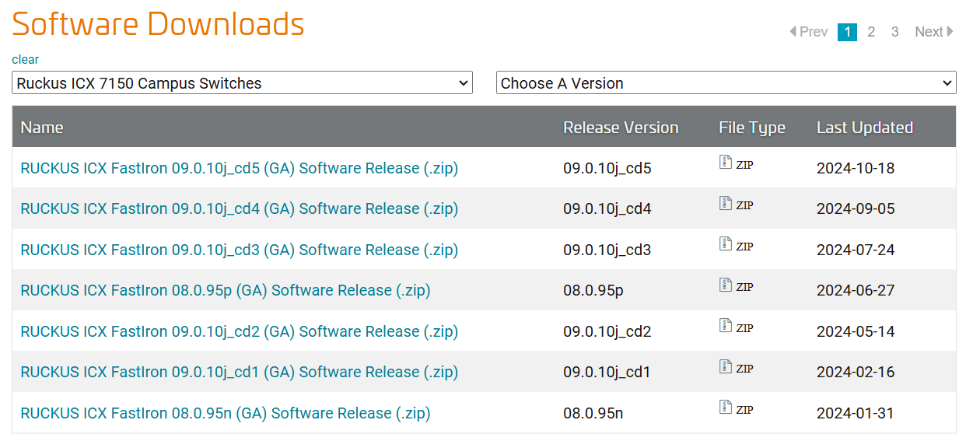Click the Name column header

[x=42, y=128]
